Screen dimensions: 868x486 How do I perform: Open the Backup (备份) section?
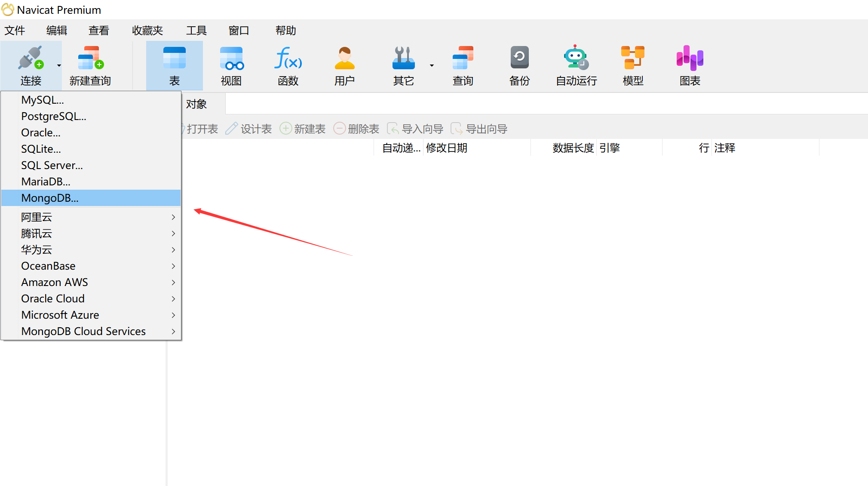[x=519, y=58]
